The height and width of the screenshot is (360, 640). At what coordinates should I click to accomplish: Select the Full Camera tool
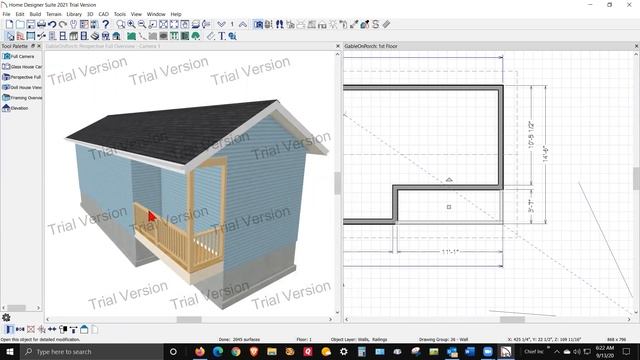[x=19, y=56]
